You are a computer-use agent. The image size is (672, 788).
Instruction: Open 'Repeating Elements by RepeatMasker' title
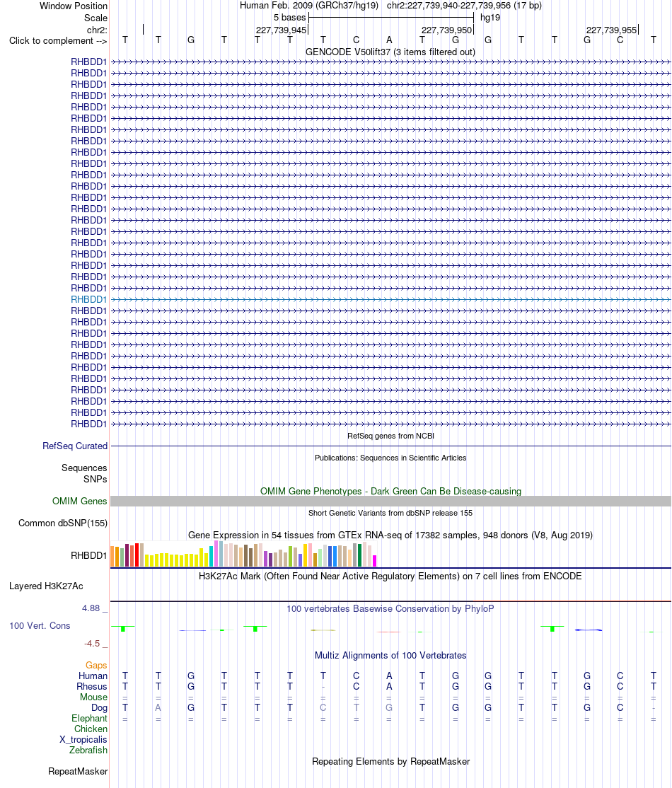[390, 761]
